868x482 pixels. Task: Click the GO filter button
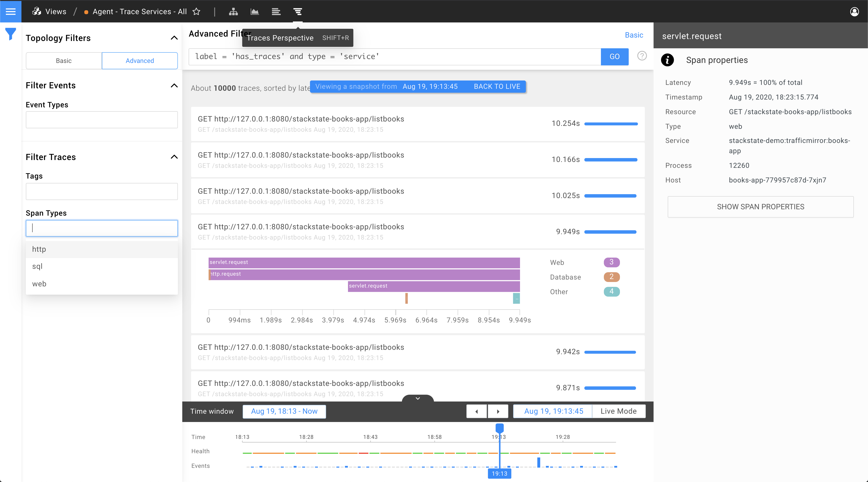615,57
